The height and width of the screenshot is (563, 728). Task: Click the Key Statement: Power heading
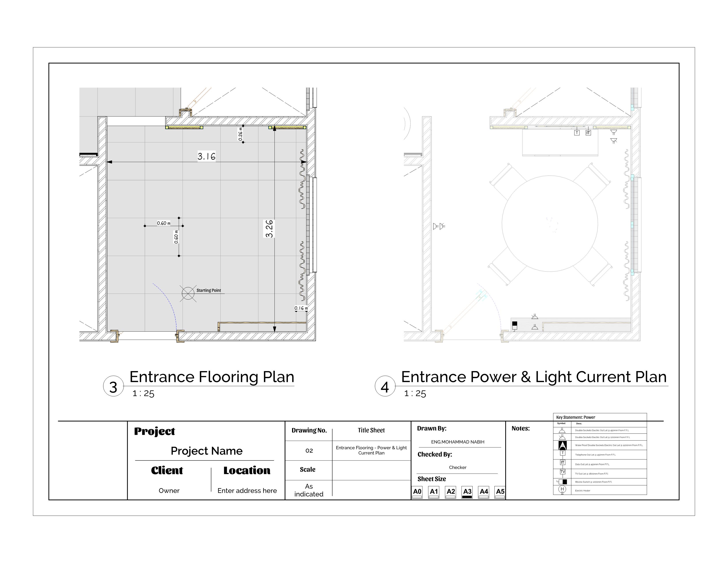coord(576,417)
